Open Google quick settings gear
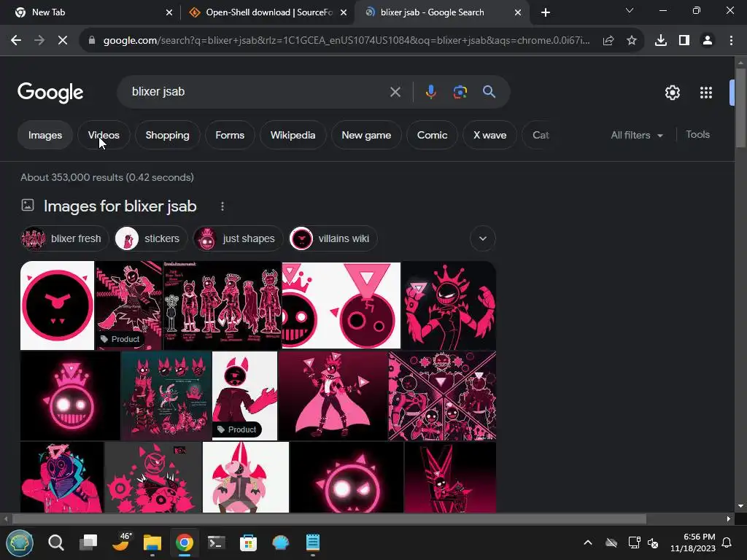Screen dimensions: 747x560 [x=672, y=93]
